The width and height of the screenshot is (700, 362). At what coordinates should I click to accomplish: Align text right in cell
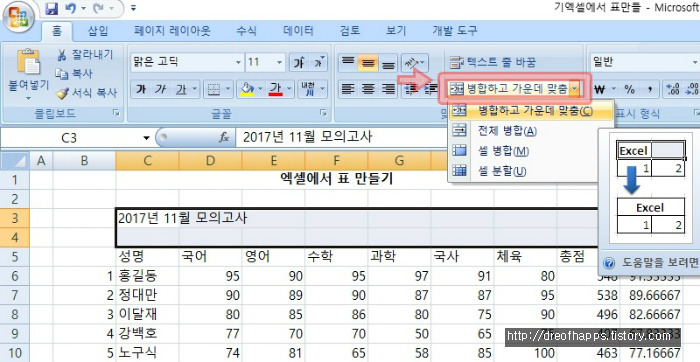tap(388, 89)
